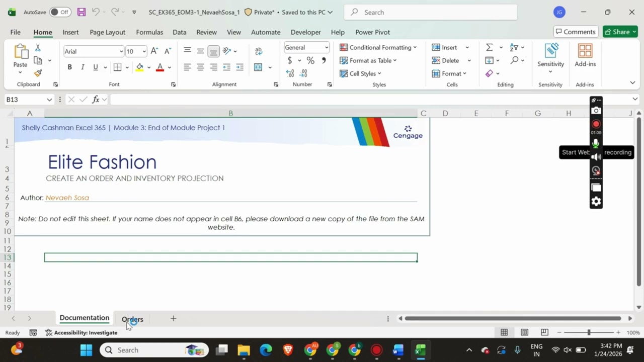Screen dimensions: 644x362
Task: Click Accounting Number Format dollar icon
Action: pos(290,60)
